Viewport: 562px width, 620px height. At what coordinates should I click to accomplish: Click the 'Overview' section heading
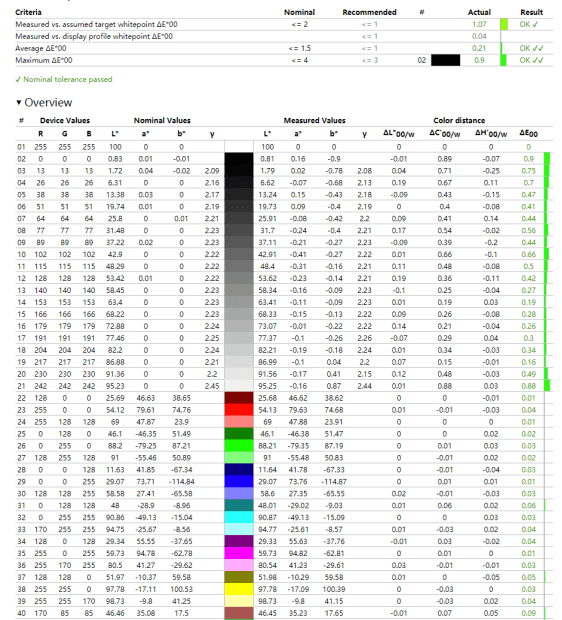point(48,103)
